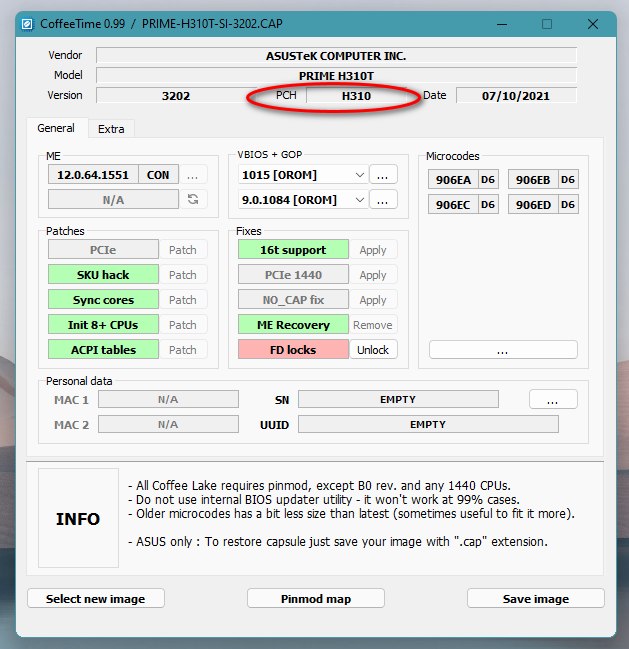Click the ME N/A field
629x649 pixels.
pyautogui.click(x=113, y=200)
